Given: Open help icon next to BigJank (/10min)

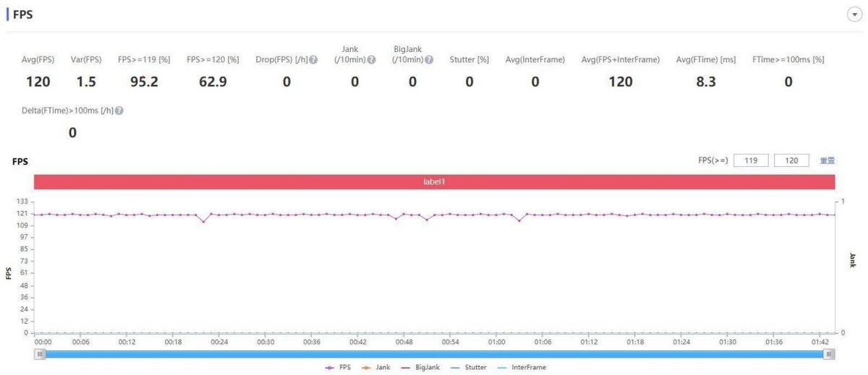Looking at the screenshot, I should click(x=429, y=60).
